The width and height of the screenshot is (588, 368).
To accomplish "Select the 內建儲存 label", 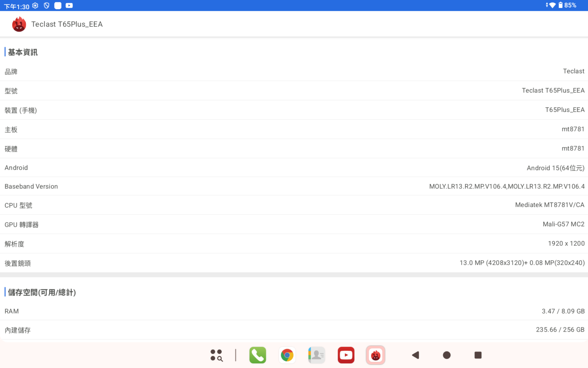I will 18,330.
